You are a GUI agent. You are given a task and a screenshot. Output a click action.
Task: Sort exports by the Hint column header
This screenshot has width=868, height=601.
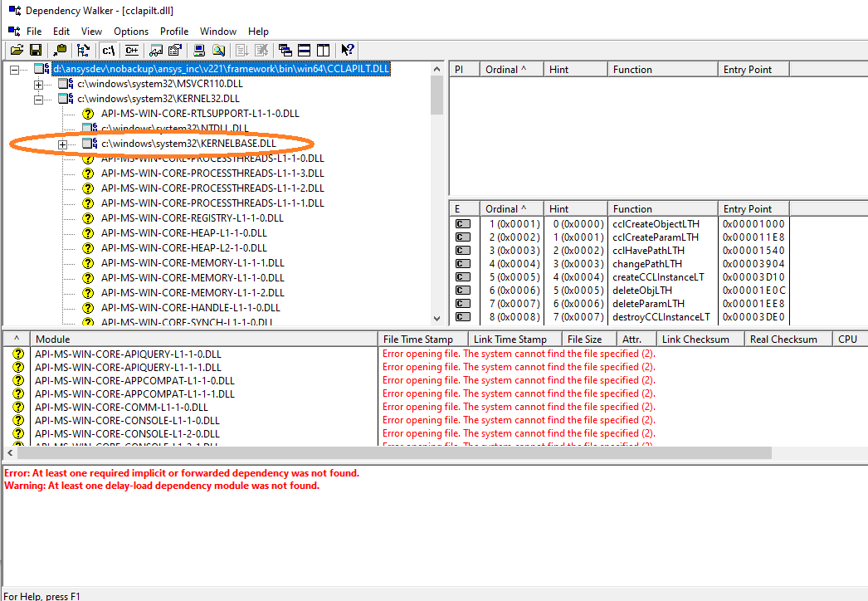(576, 209)
